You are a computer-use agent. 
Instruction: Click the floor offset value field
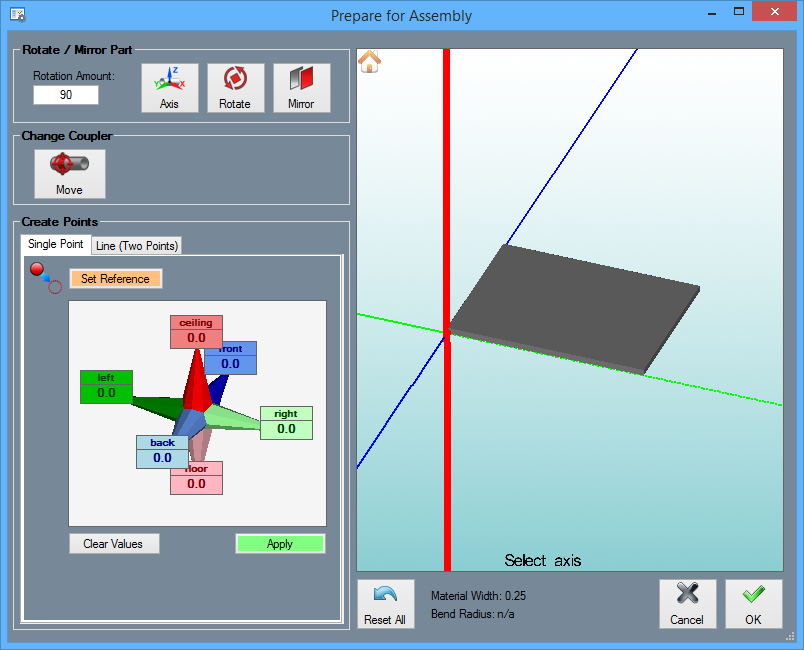[196, 484]
